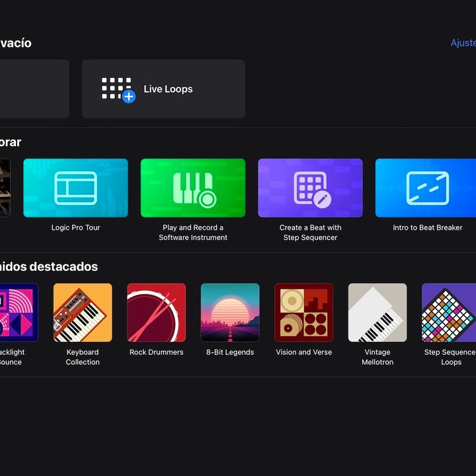Open the Intro to Beat Breaker tile
476x476 pixels.
pos(426,188)
